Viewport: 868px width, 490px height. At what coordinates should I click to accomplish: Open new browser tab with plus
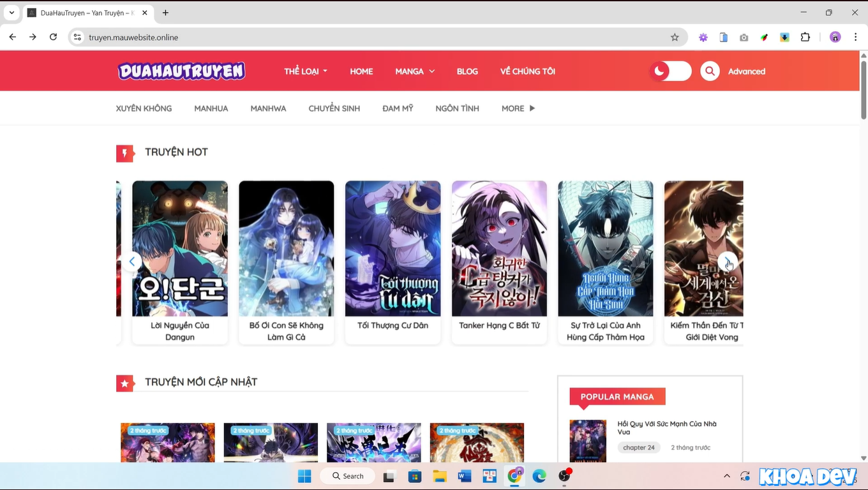point(165,13)
